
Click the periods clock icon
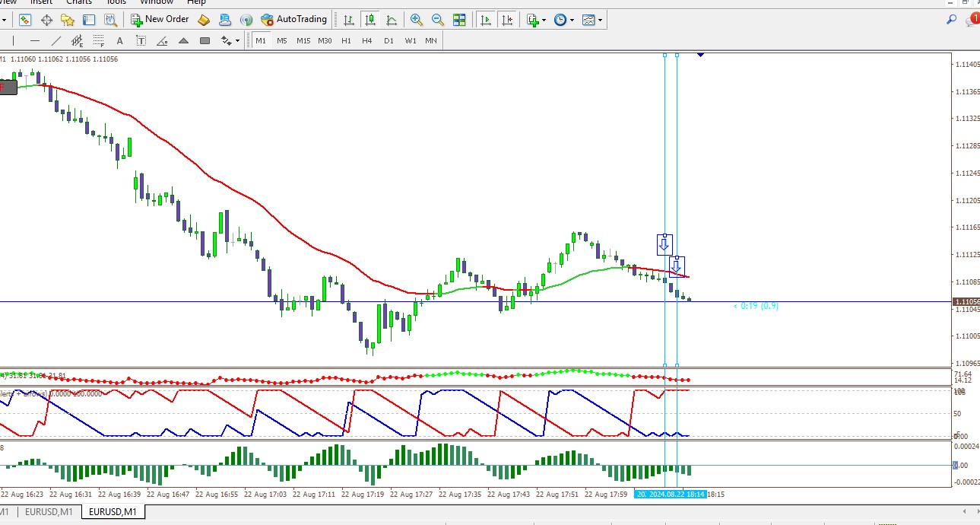pyautogui.click(x=560, y=20)
